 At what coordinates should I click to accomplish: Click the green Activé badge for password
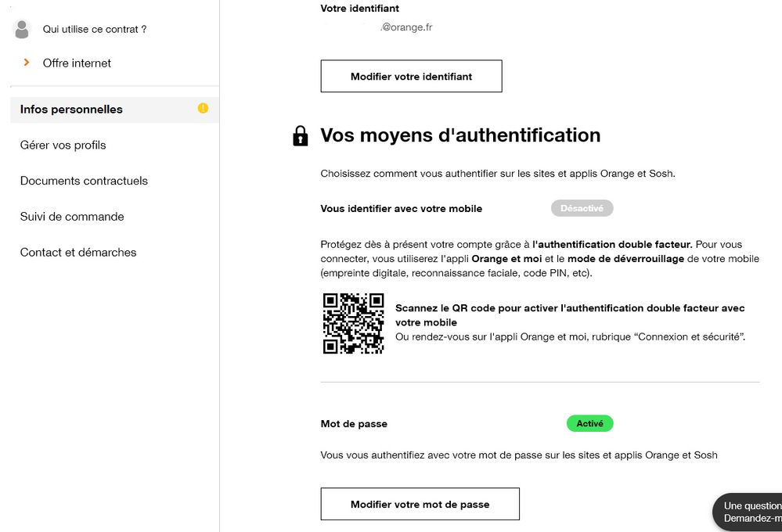pos(590,423)
